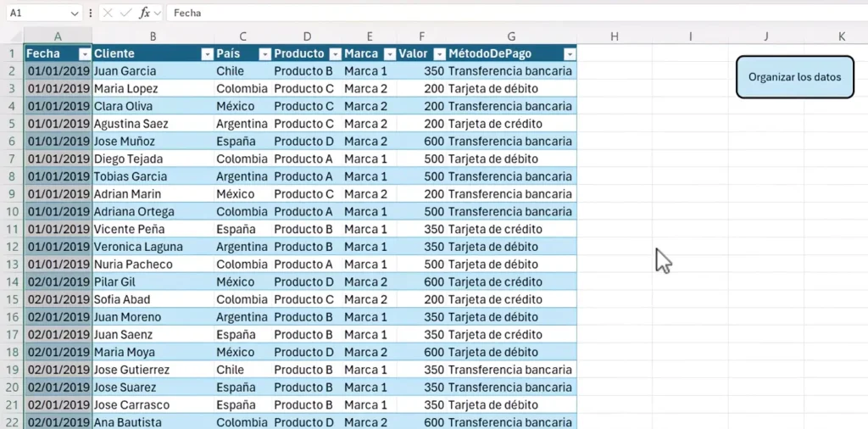Expand the function dropdown arrow beside fx
The width and height of the screenshot is (868, 429).
pyautogui.click(x=157, y=14)
